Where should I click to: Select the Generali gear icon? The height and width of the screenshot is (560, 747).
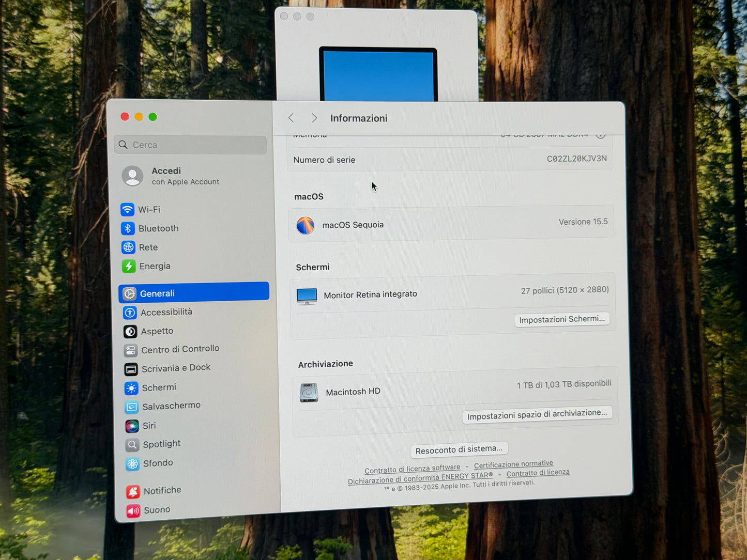coord(130,293)
